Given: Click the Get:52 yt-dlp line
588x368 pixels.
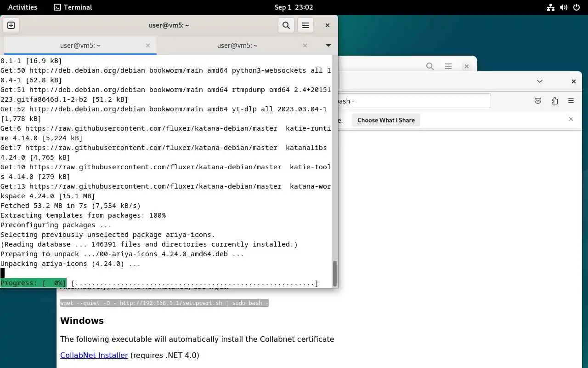Looking at the screenshot, I should click(x=165, y=114).
